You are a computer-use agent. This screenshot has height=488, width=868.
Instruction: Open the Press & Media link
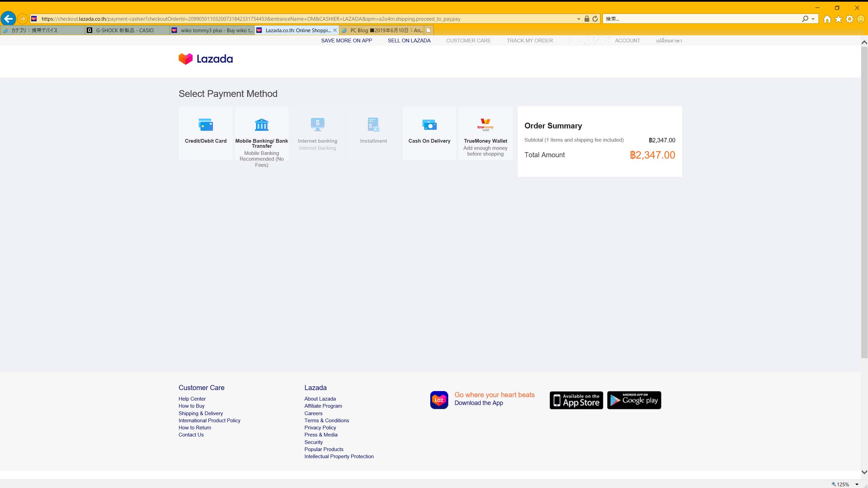[x=321, y=435]
